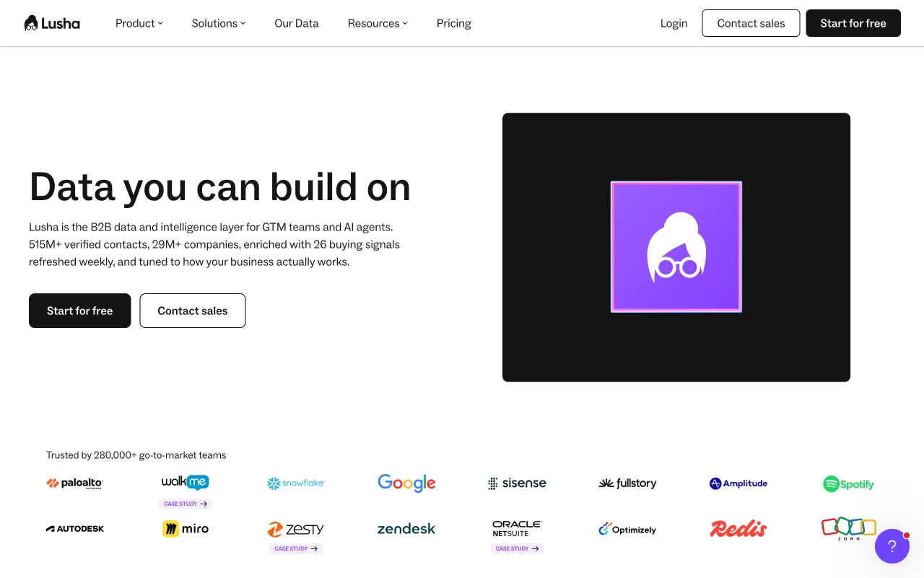Click the Redis logo
The image size is (924, 578).
738,529
